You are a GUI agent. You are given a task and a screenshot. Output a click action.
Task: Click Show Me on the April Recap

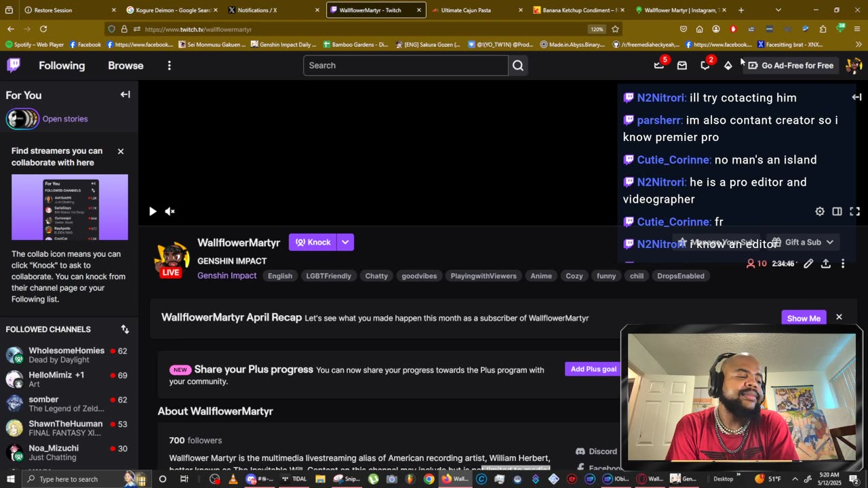tap(804, 318)
